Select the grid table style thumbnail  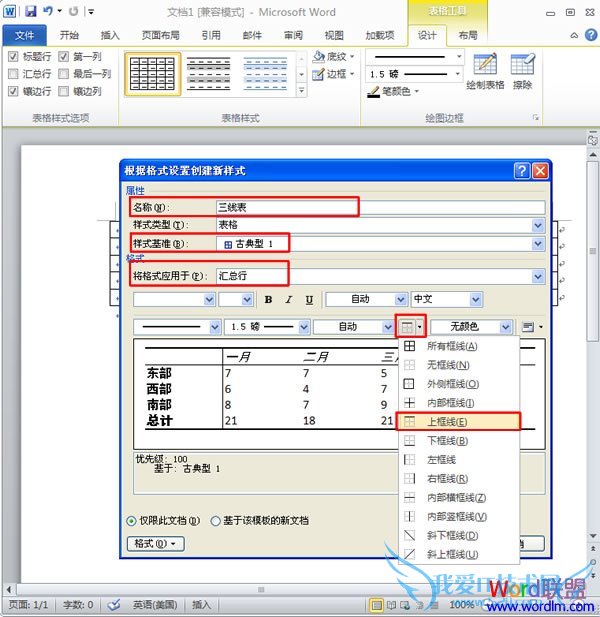point(153,74)
